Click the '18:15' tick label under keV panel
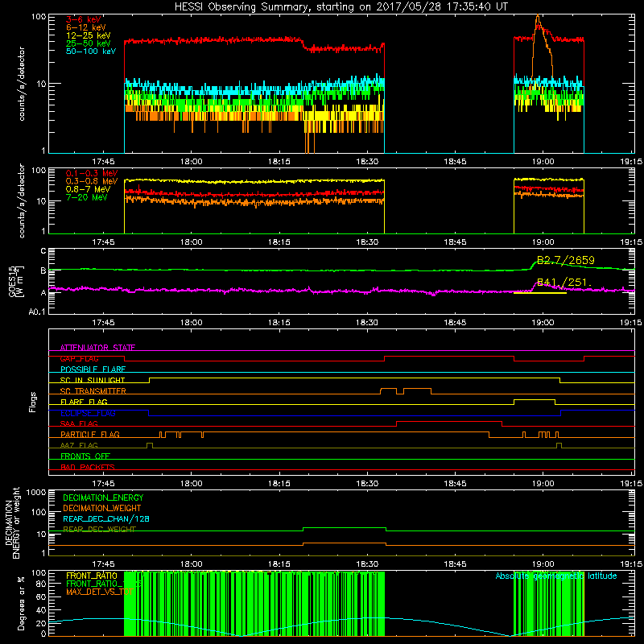Image resolution: width=644 pixels, height=644 pixels. coord(279,162)
